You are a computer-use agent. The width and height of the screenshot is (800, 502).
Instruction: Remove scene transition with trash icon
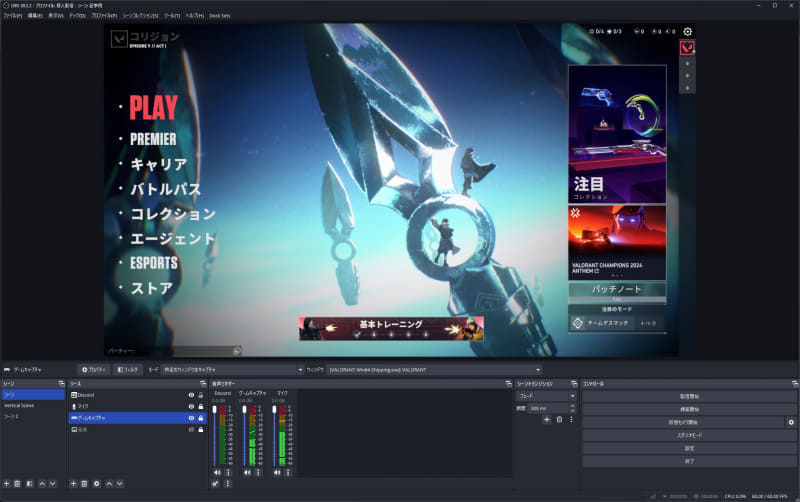coord(559,419)
